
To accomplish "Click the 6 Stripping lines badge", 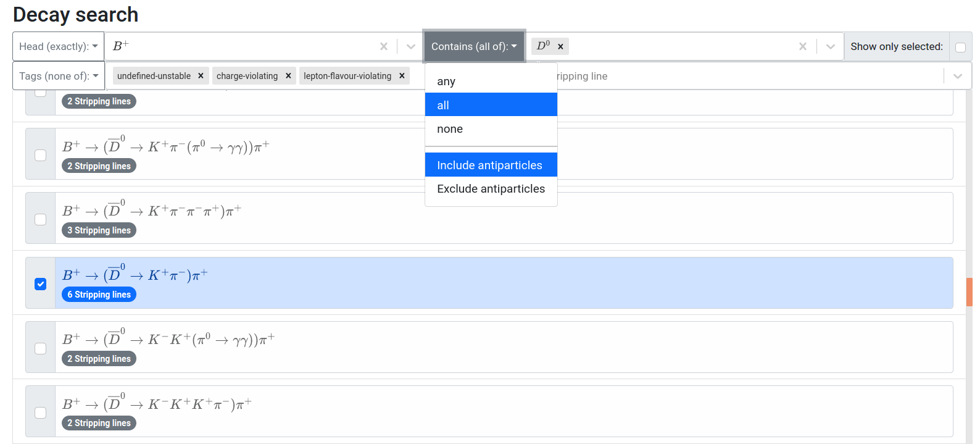I will point(99,295).
